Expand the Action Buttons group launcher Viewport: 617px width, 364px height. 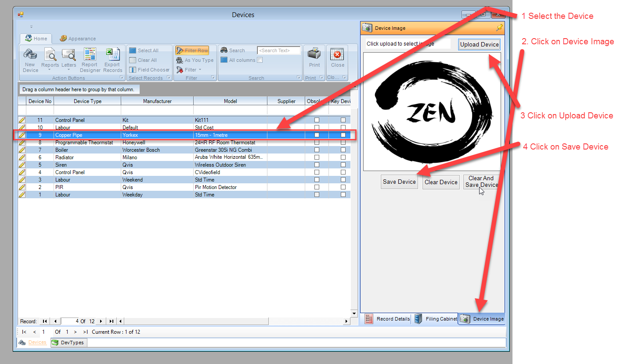point(122,78)
